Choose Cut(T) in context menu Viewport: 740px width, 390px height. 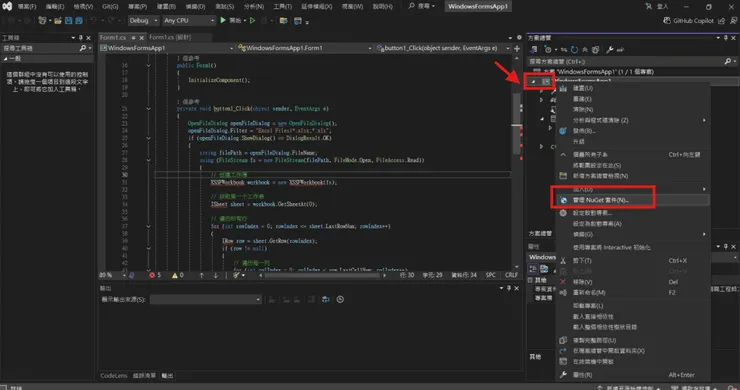click(632, 260)
